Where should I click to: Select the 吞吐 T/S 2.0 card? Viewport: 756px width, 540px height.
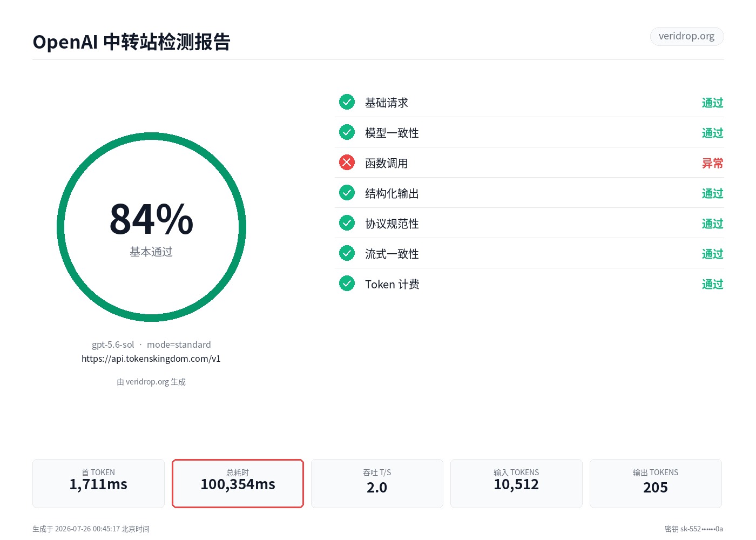coord(377,483)
